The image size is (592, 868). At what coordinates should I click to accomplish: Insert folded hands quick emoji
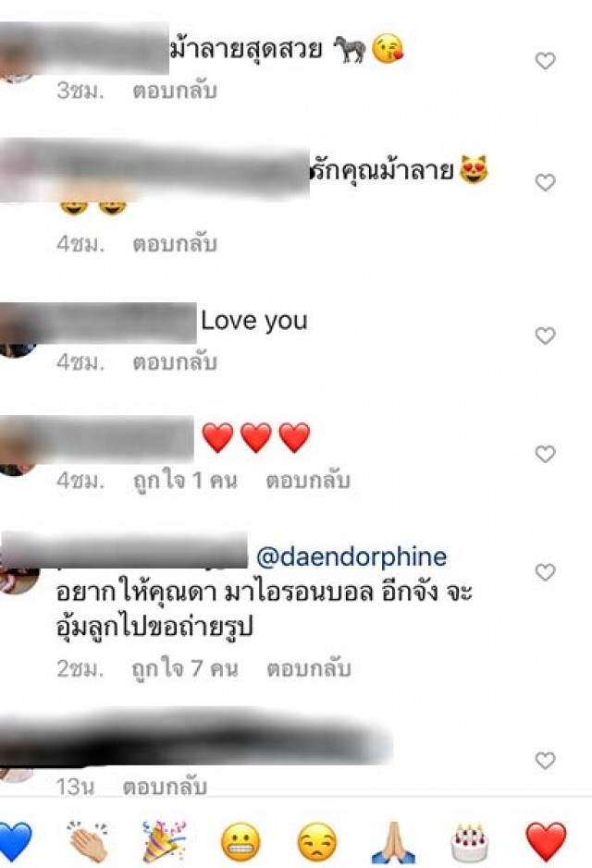point(393,842)
